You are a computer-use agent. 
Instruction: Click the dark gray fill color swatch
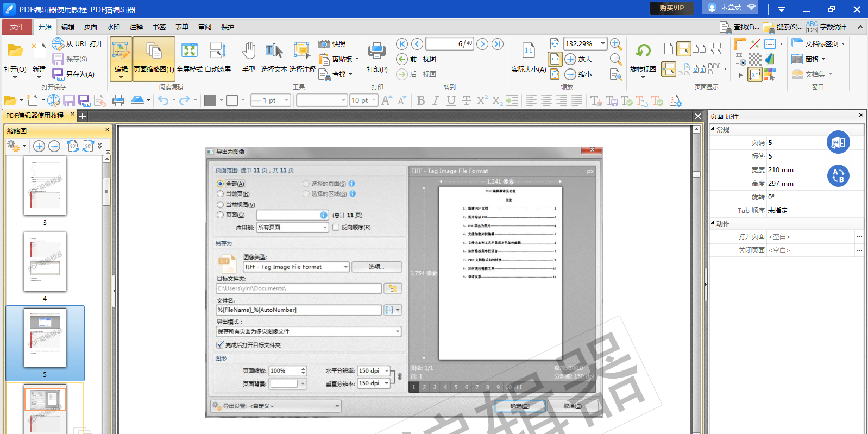coord(210,100)
